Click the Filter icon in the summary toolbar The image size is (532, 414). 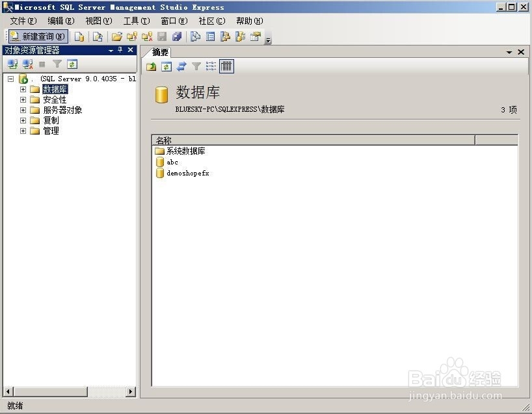196,66
